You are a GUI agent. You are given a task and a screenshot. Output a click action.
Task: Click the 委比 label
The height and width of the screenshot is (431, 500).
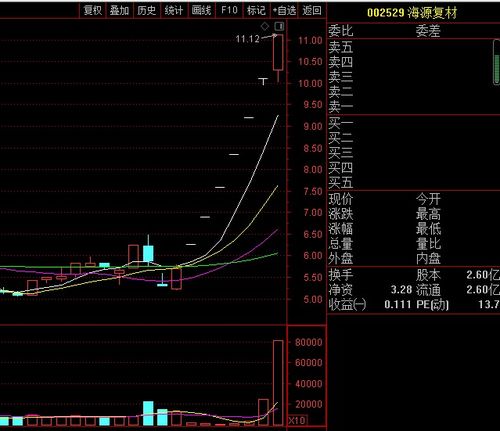click(341, 31)
